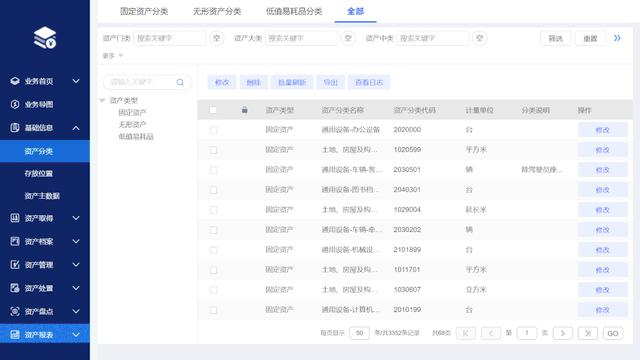Expand the 资产处置 menu chevron

pos(76,288)
